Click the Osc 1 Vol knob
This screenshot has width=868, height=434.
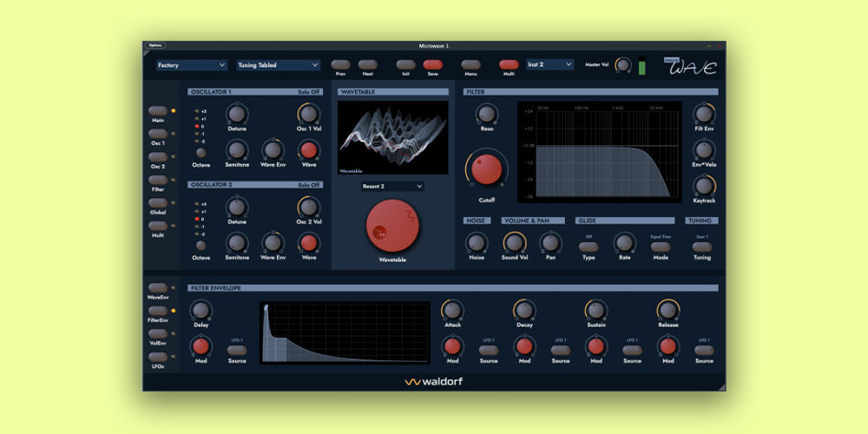coord(309,114)
